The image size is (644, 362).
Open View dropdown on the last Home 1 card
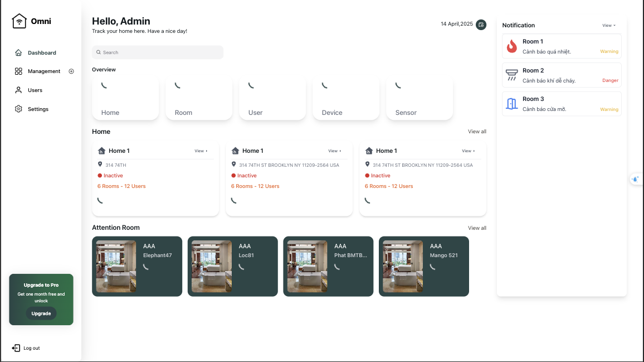click(468, 151)
